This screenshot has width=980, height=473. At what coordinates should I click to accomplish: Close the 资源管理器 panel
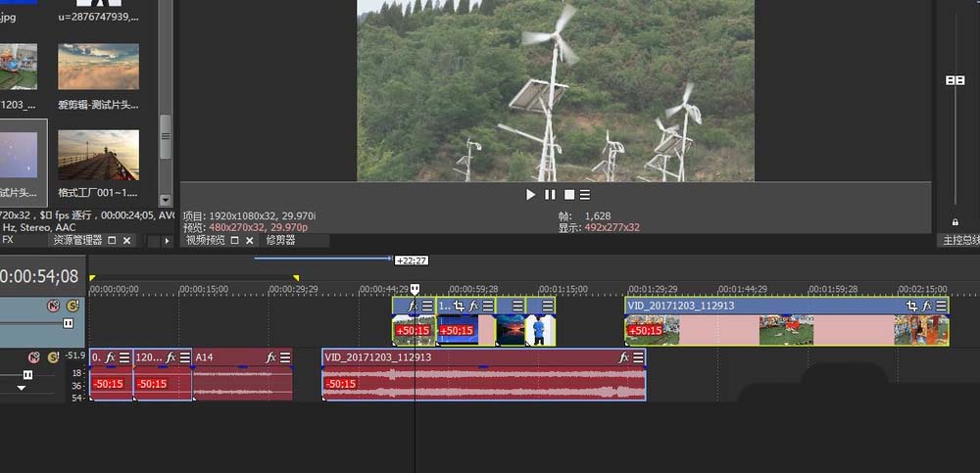(x=126, y=240)
